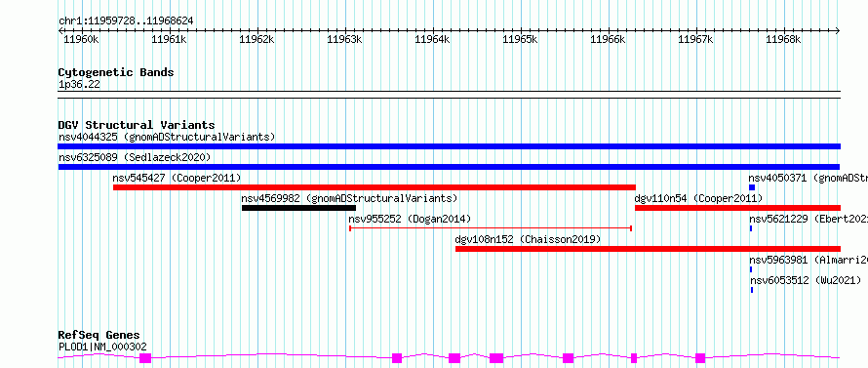Click the 11966k ruler tick label
This screenshot has width=868, height=368.
tap(609, 40)
